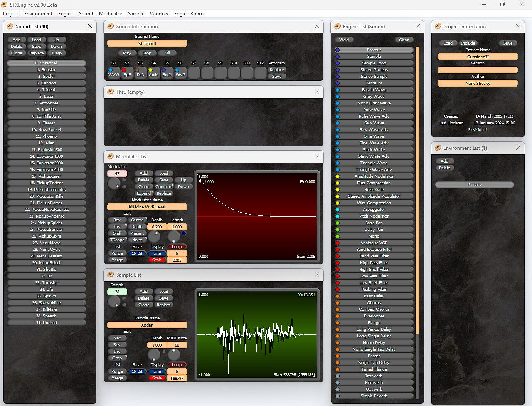This screenshot has height=406, width=532.
Task: Open the Crop options in Sample List
Action: pyautogui.click(x=117, y=358)
